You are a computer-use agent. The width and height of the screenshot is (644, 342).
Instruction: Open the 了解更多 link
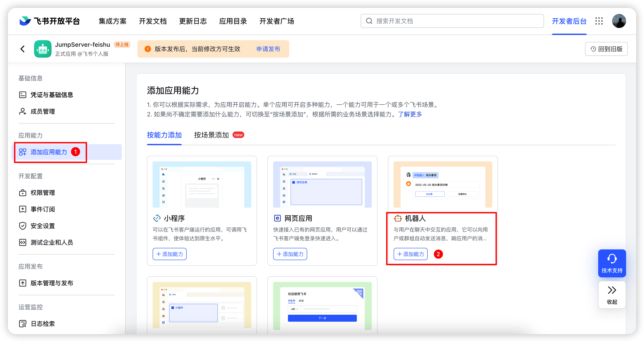pyautogui.click(x=410, y=114)
